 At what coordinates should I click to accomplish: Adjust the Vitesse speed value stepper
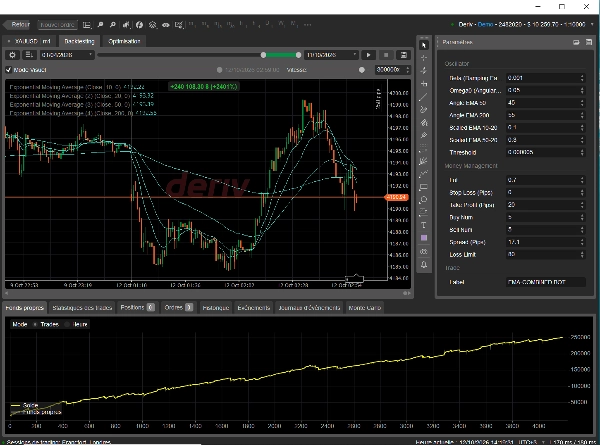coord(408,70)
